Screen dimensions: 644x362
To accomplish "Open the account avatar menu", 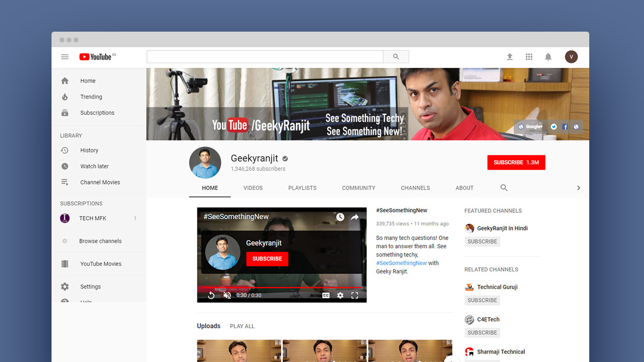I will pyautogui.click(x=571, y=57).
